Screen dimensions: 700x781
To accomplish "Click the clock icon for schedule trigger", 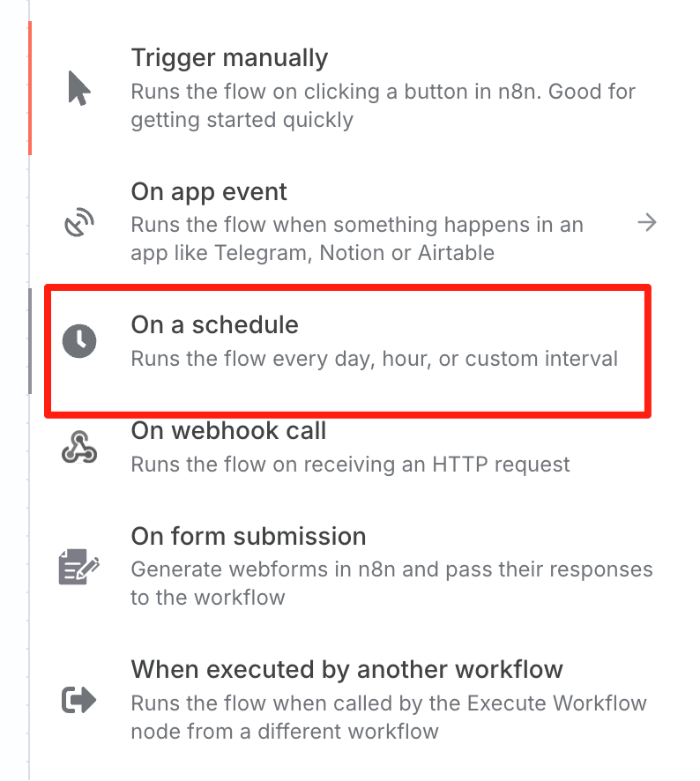I will (79, 341).
